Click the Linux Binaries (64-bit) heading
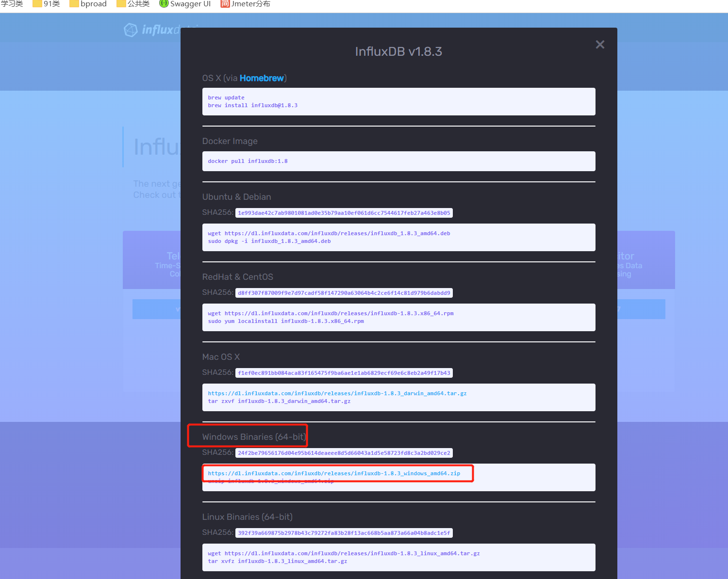728x579 pixels. click(x=248, y=517)
